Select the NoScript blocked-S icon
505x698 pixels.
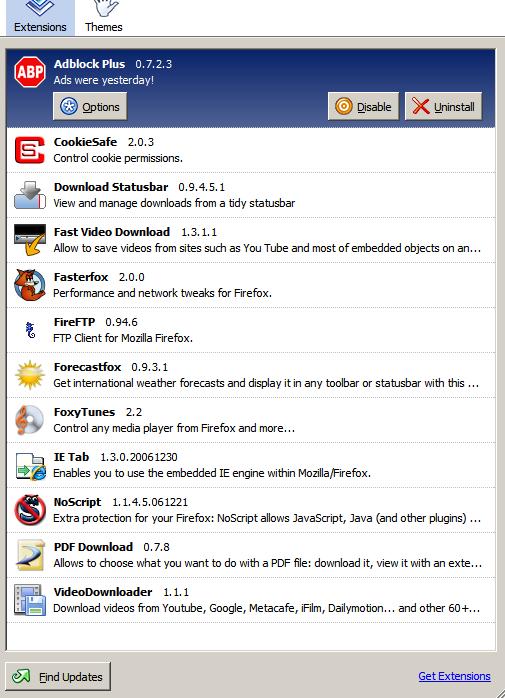click(30, 510)
